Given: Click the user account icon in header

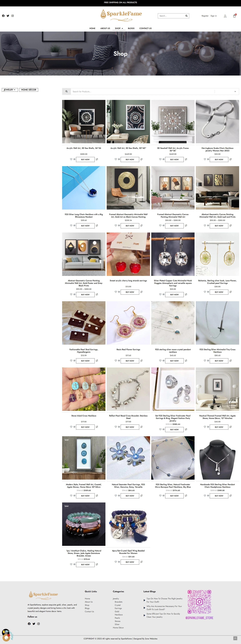Looking at the screenshot, I should pyautogui.click(x=225, y=16).
